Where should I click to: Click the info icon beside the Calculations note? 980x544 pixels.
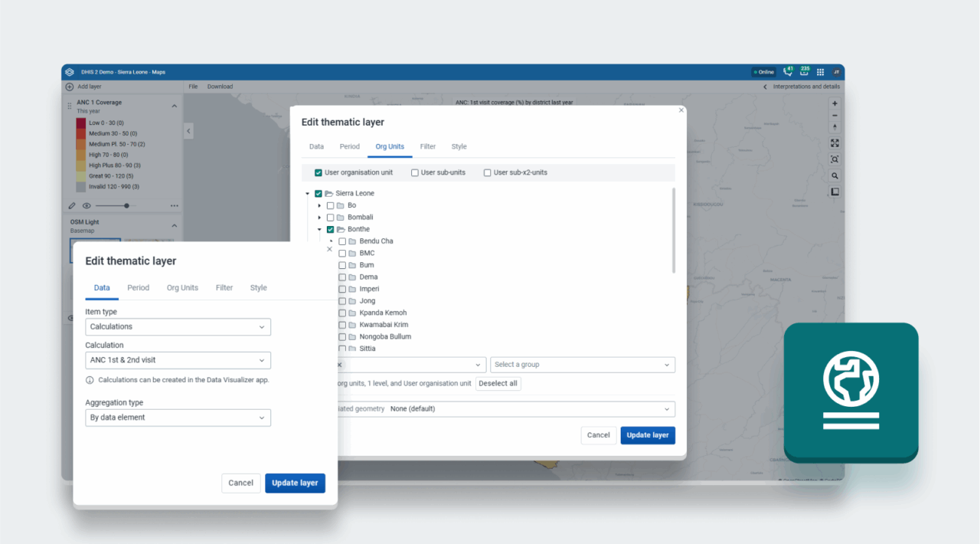[x=90, y=380]
